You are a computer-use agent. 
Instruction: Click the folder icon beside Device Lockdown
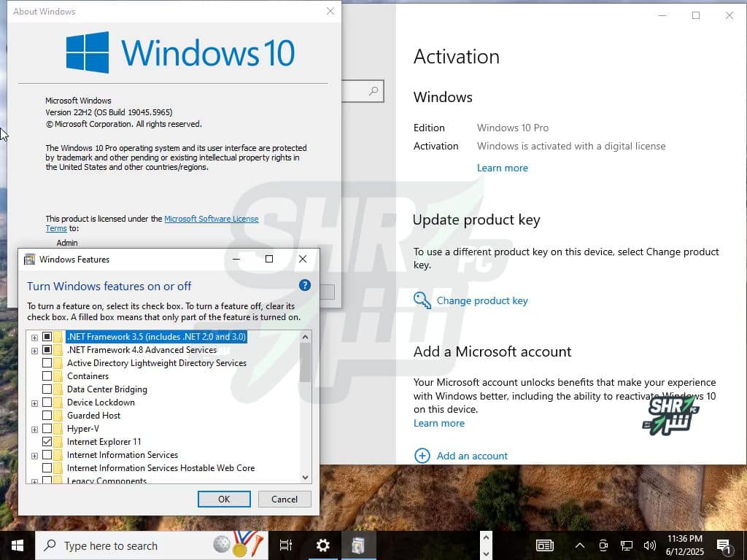coord(58,402)
